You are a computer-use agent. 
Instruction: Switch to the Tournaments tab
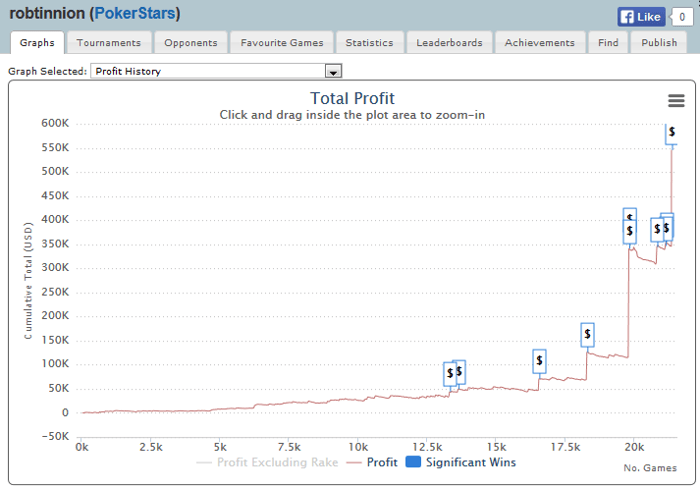108,43
